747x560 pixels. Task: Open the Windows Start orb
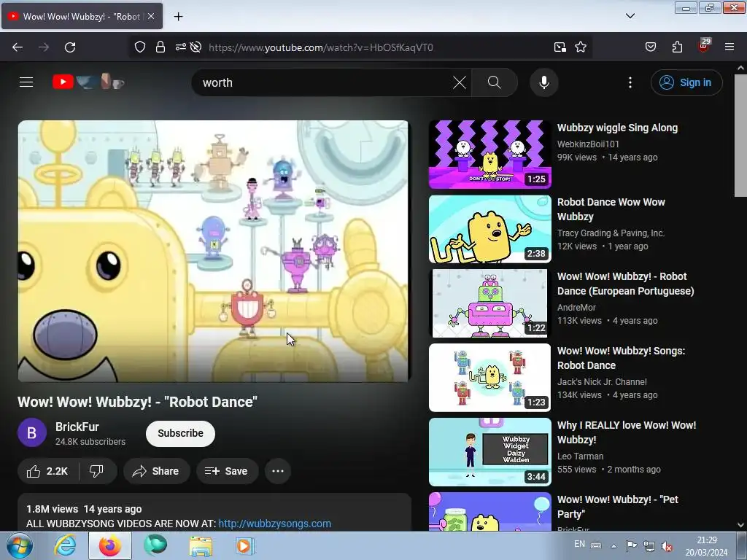click(19, 545)
